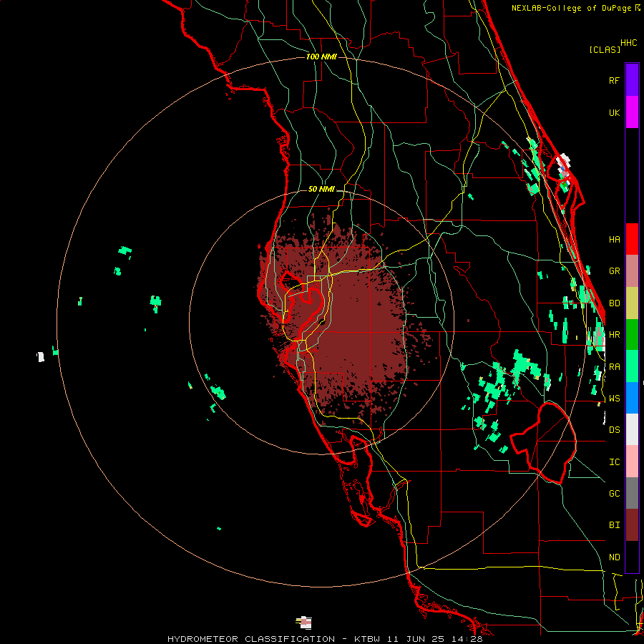Select the brown BI legend swatch
Screen dimensions: 644x644
click(x=632, y=525)
